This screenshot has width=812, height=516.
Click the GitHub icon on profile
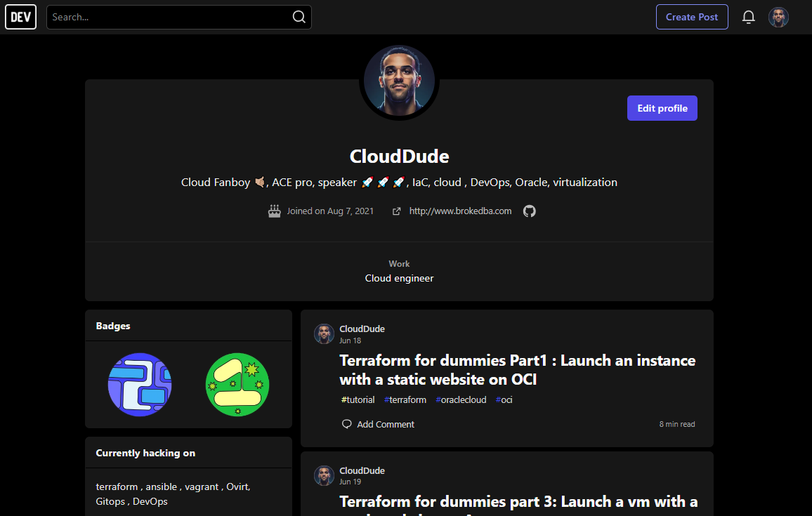pyautogui.click(x=529, y=211)
